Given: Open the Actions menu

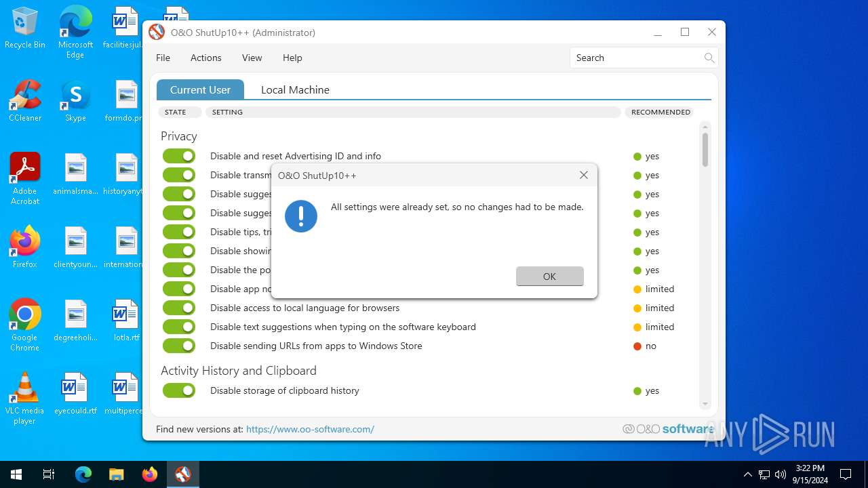Looking at the screenshot, I should point(205,58).
